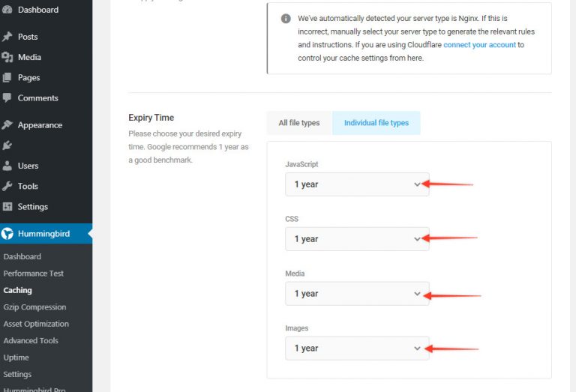Click the Comments speech bubble icon
Image resolution: width=576 pixels, height=392 pixels.
(7, 98)
